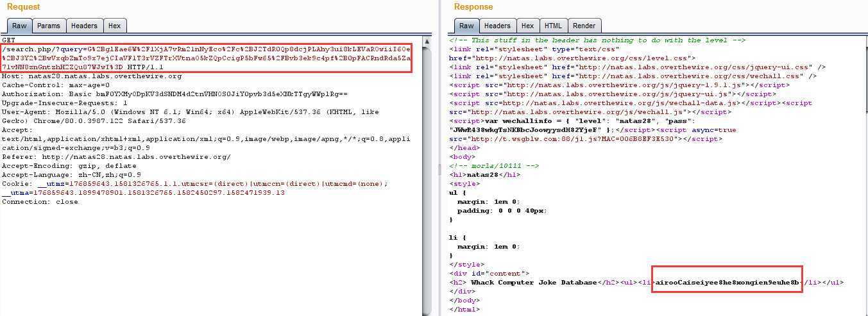Click the 'li {' CSS selector line
Screen dimensions: 868x316
point(459,237)
